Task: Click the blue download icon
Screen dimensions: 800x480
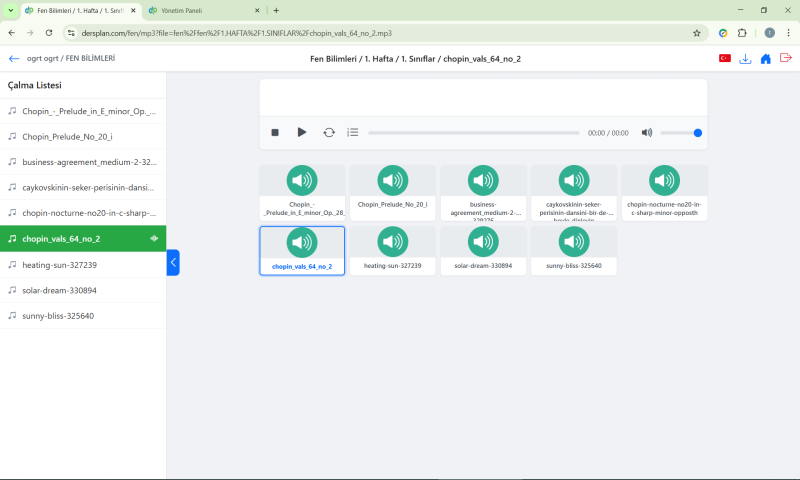Action: [745, 59]
